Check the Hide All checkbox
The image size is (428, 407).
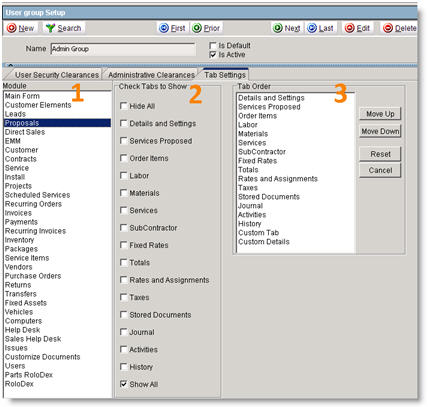point(124,106)
